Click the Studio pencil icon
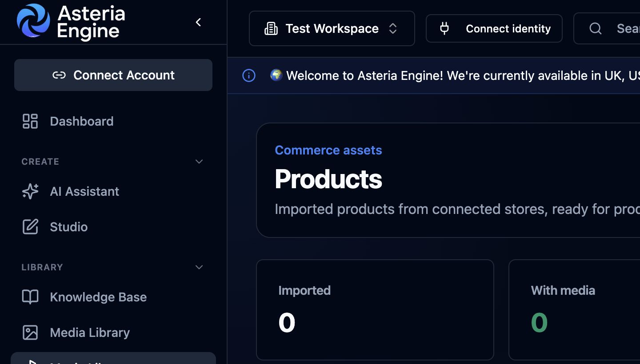This screenshot has height=364, width=640. (30, 227)
